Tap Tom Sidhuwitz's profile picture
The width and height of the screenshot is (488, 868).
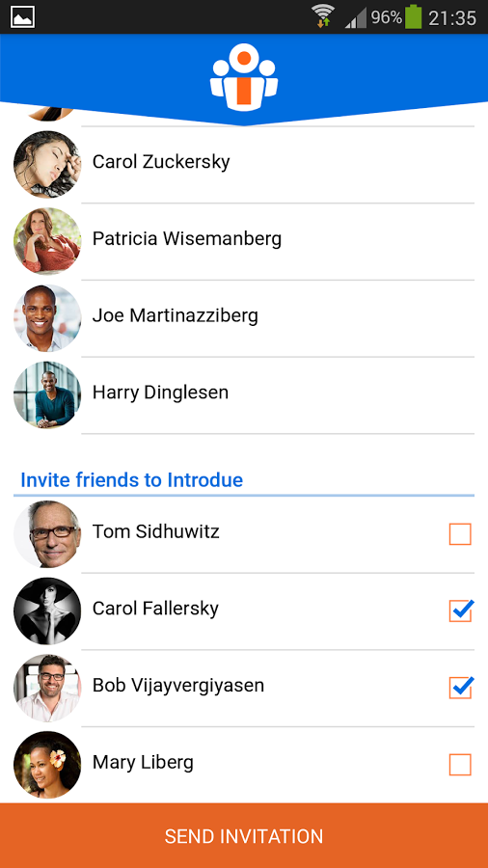click(x=47, y=534)
